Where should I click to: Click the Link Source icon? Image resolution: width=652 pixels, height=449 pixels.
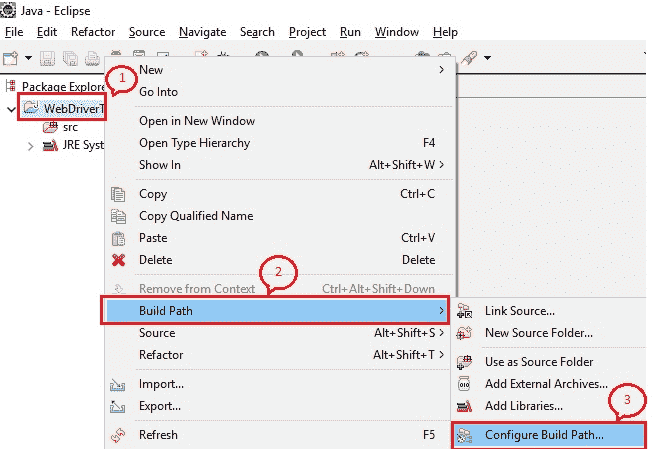pyautogui.click(x=464, y=311)
